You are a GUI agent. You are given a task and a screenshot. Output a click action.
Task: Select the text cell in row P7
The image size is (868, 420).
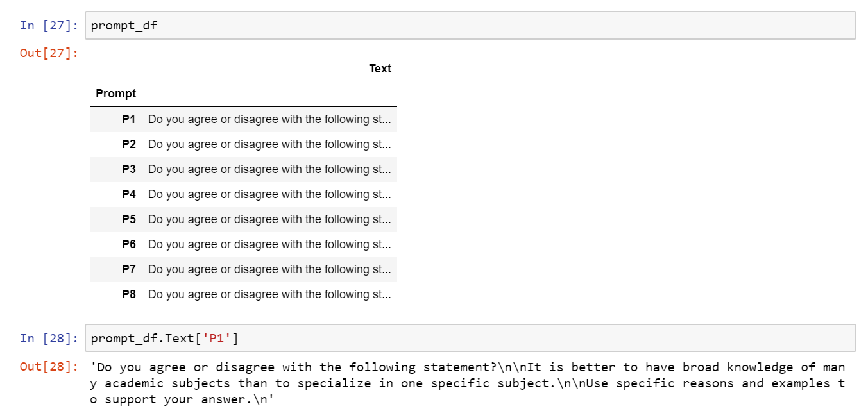(269, 269)
